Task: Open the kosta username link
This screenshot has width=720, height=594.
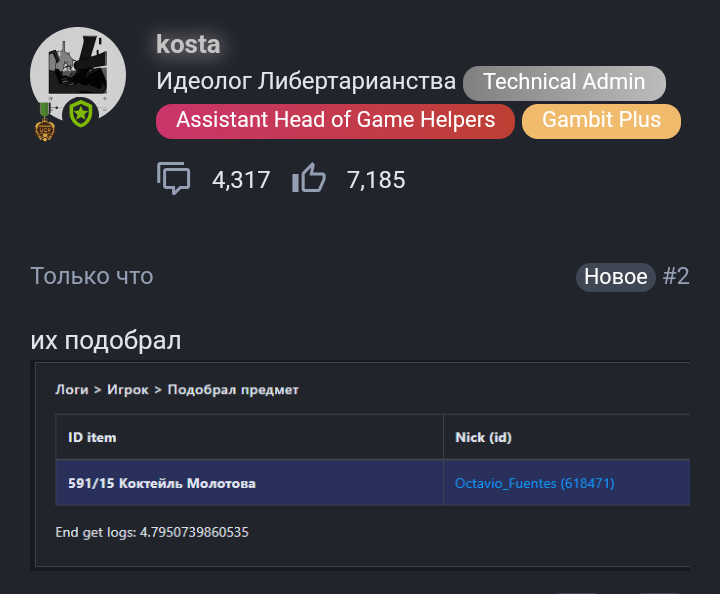Action: point(188,44)
